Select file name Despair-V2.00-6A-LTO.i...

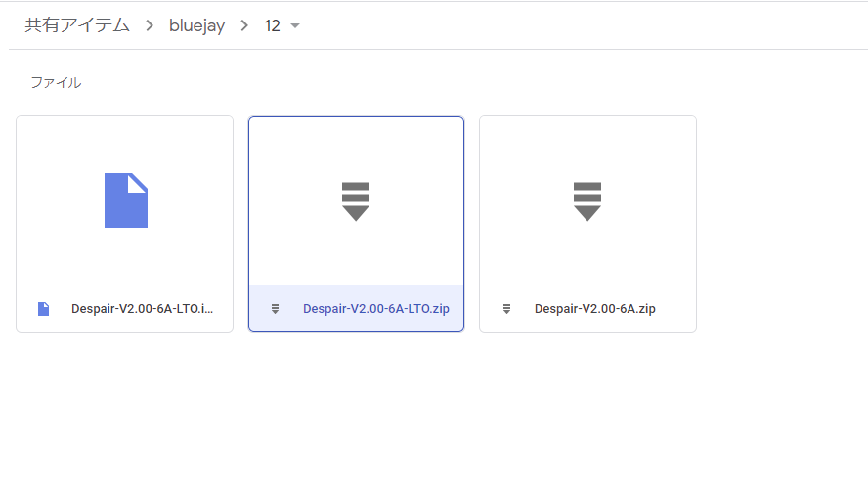pyautogui.click(x=143, y=309)
